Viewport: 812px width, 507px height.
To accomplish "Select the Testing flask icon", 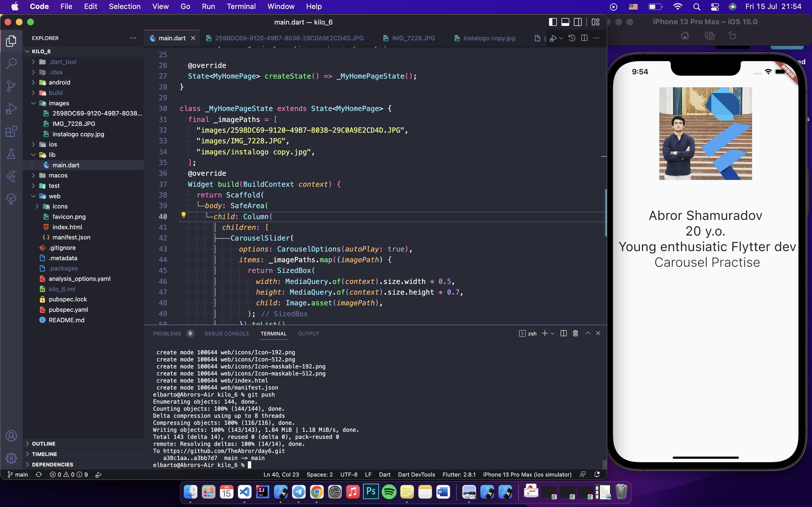I will point(11,154).
